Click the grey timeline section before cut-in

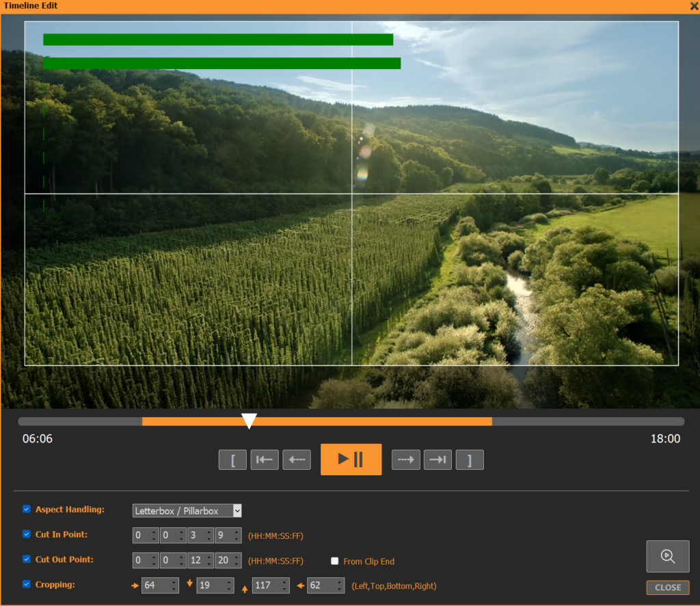[x=81, y=421]
